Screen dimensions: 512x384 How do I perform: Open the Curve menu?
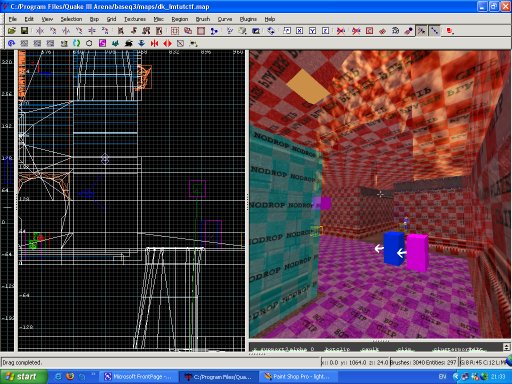click(225, 19)
